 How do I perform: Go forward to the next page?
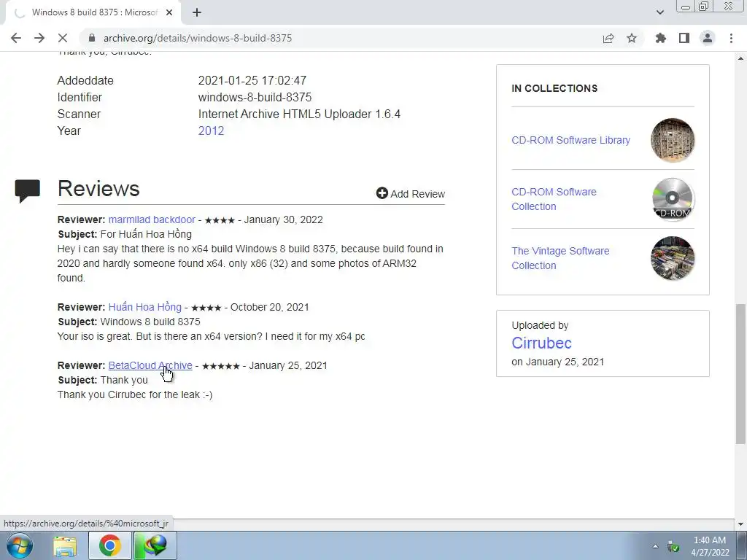point(39,38)
